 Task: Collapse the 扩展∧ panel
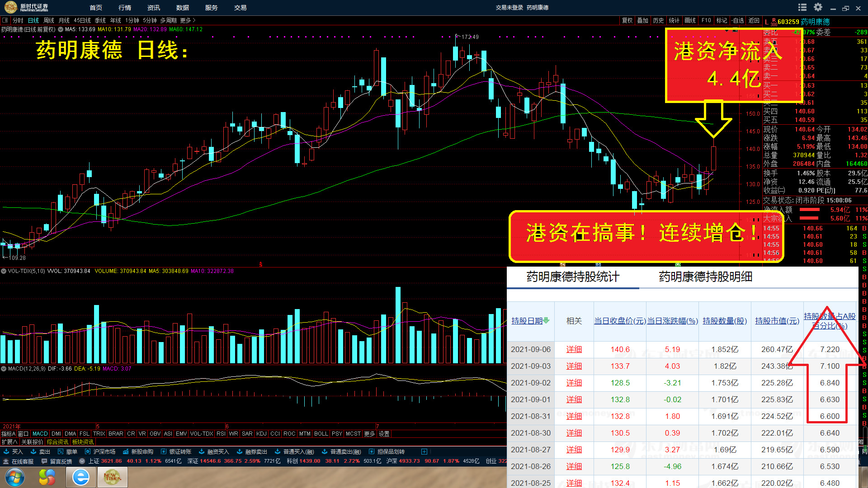point(9,442)
